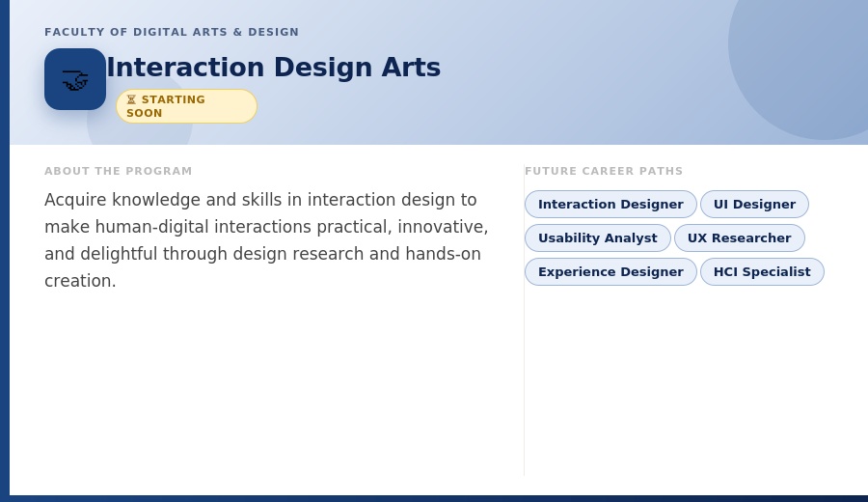Click the vertical divider between columns
The image size is (868, 502).
click(x=524, y=321)
